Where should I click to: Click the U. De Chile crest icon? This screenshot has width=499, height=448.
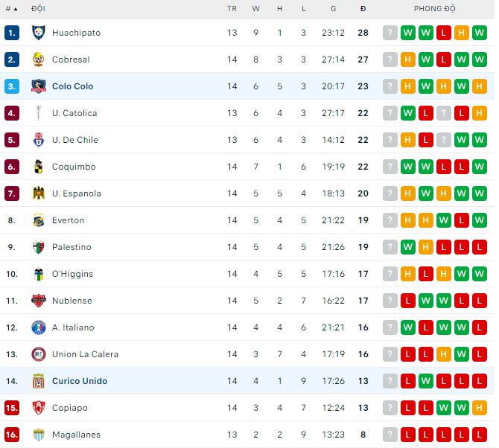(39, 140)
